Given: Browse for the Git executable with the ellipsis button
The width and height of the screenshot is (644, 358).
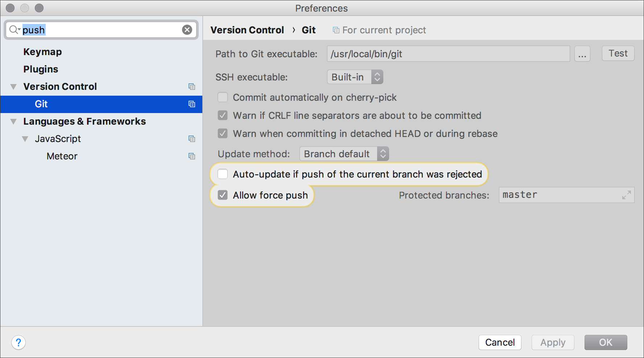Looking at the screenshot, I should [582, 54].
